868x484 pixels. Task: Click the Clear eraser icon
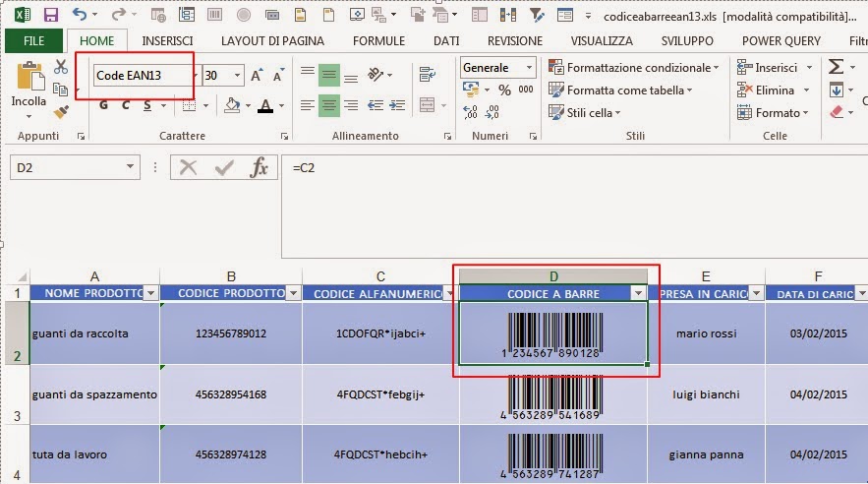(x=836, y=112)
